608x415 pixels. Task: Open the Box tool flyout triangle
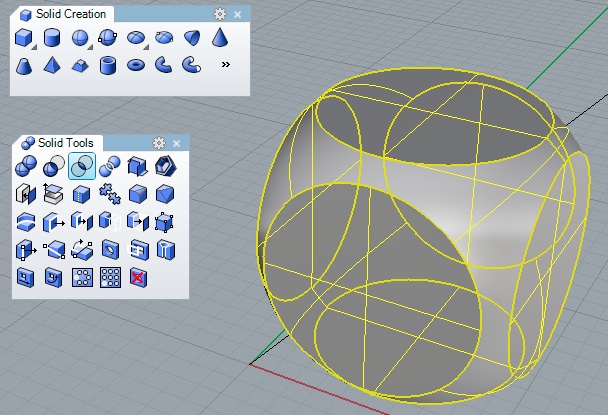(34, 47)
